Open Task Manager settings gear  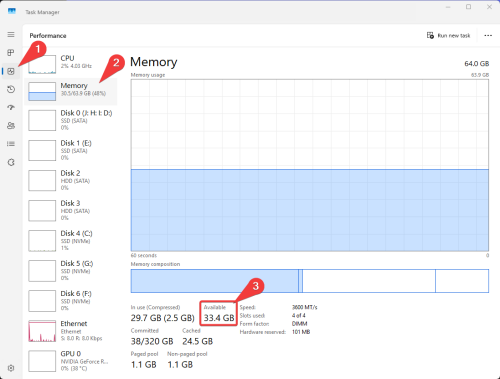pos(11,368)
